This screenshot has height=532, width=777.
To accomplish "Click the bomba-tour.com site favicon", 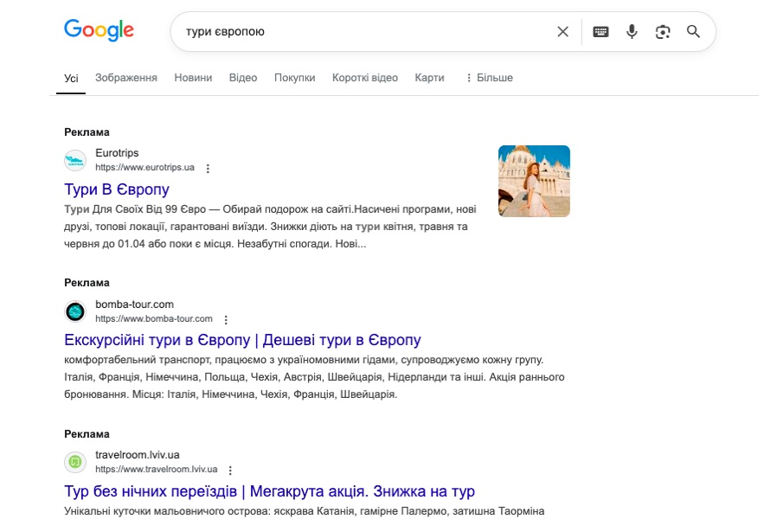I will (x=75, y=311).
